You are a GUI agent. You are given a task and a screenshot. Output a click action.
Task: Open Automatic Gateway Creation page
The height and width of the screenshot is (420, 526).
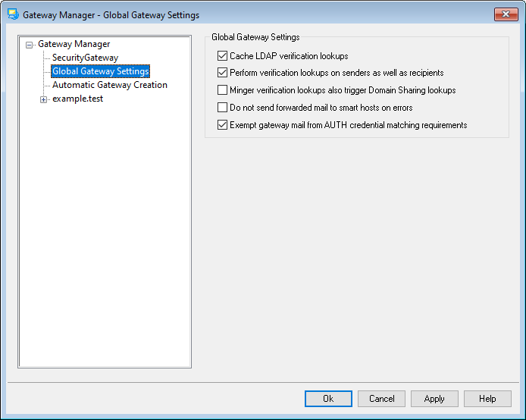point(109,85)
